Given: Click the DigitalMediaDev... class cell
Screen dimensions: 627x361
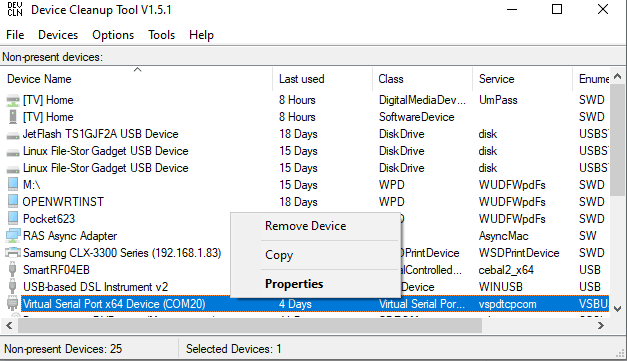Looking at the screenshot, I should click(422, 100).
